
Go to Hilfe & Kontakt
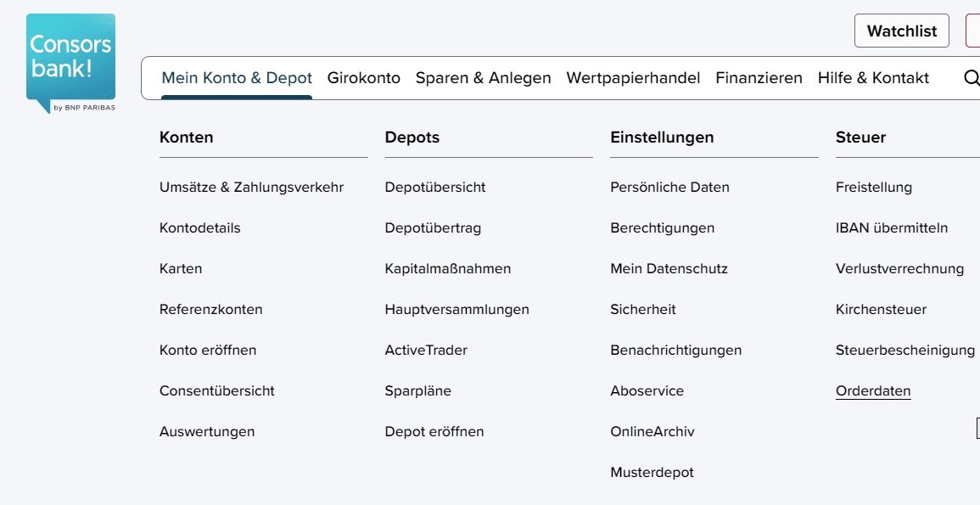[x=873, y=78]
